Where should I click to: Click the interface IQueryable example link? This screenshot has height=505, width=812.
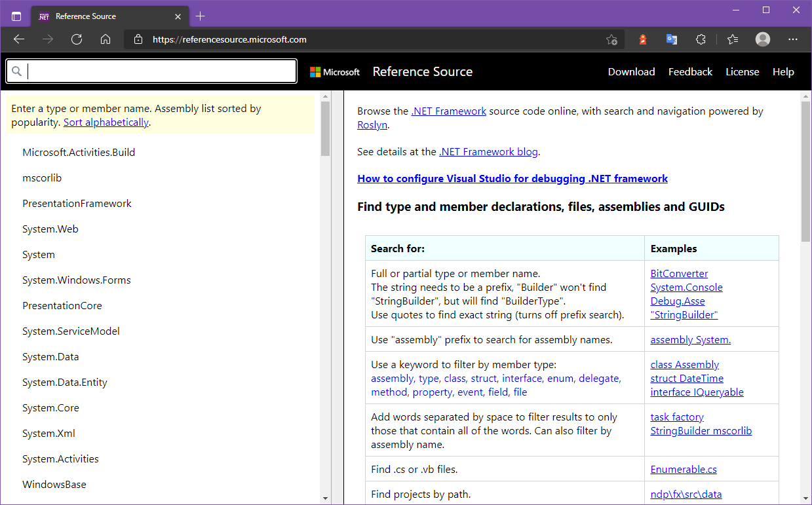[697, 392]
